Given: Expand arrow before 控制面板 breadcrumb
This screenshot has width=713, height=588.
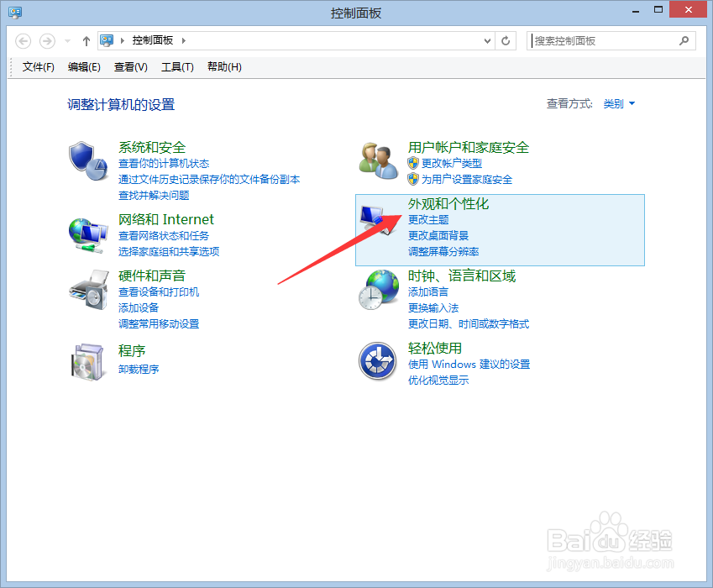Looking at the screenshot, I should pos(123,40).
